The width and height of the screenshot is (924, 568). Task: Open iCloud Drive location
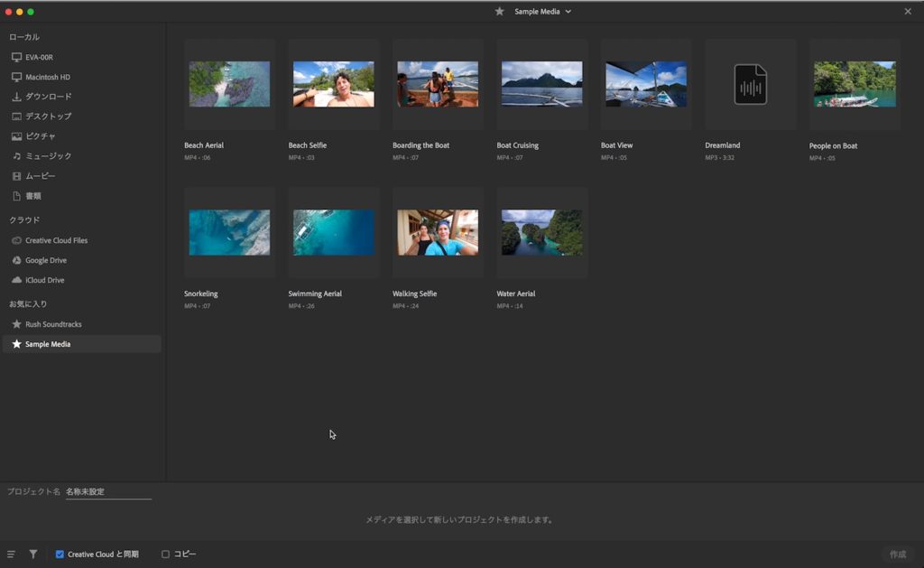click(x=44, y=280)
